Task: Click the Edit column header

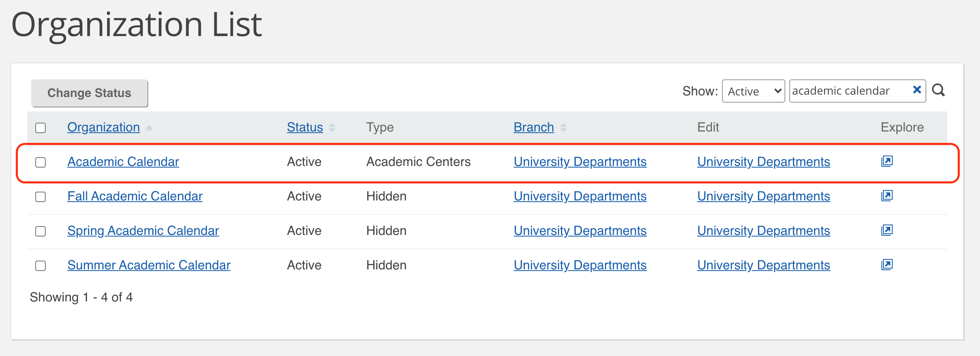Action: (x=708, y=127)
